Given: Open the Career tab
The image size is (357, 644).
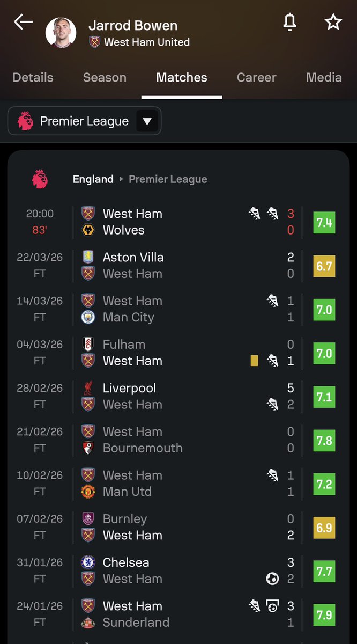Looking at the screenshot, I should (256, 77).
